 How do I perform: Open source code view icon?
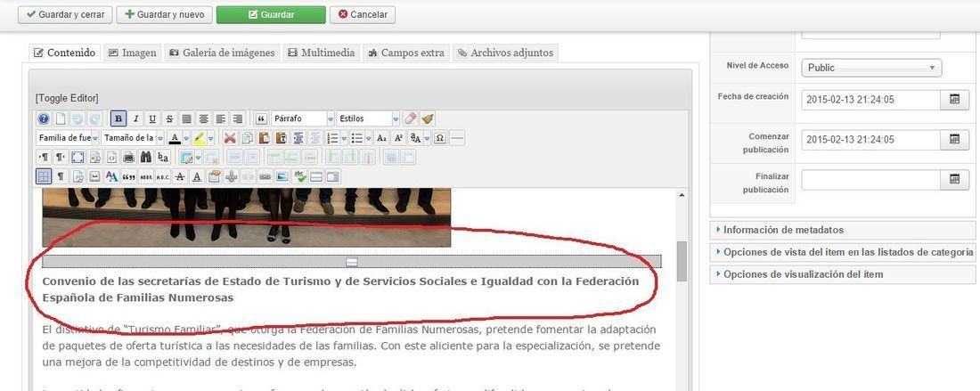coord(112,158)
